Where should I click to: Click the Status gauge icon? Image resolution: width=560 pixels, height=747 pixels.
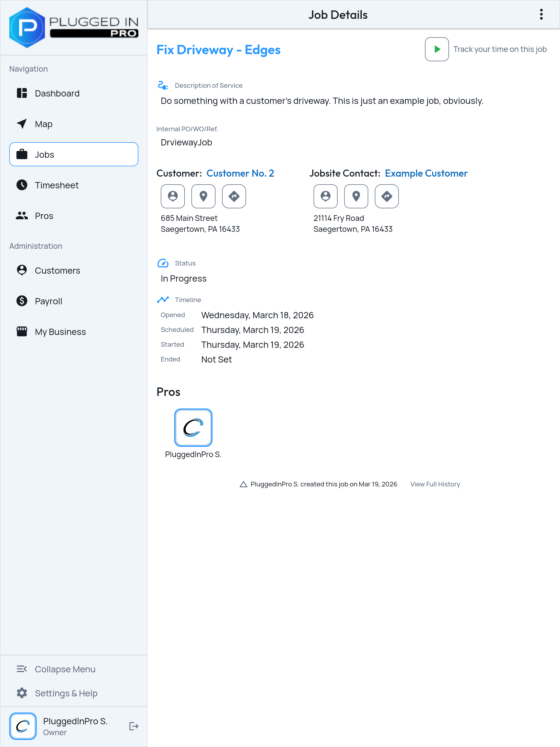tap(163, 263)
